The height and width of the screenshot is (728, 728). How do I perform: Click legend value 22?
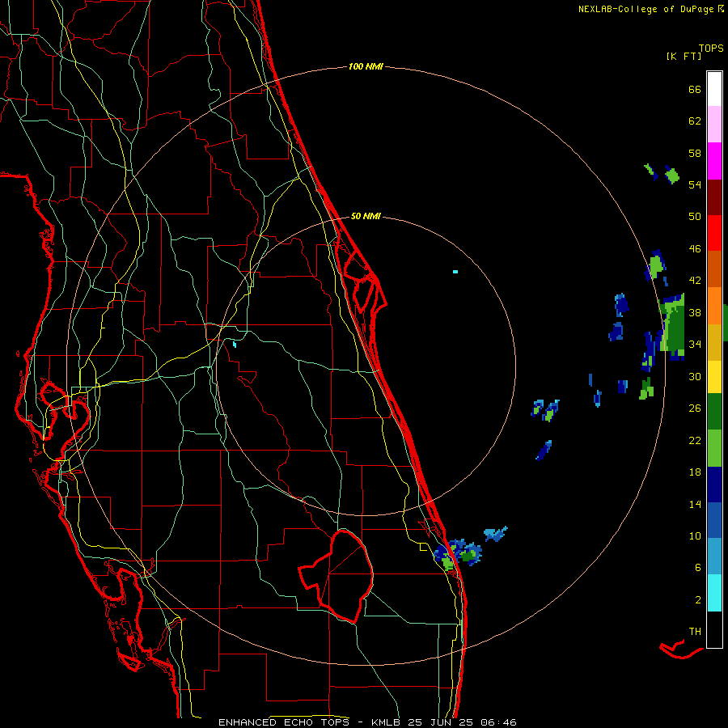(x=695, y=440)
